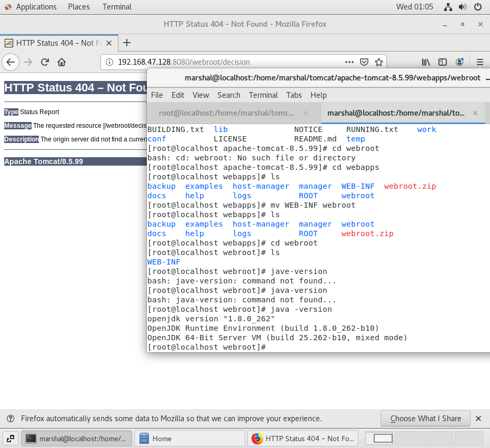Click terminal window title bar path
The image size is (490, 448).
pos(333,78)
